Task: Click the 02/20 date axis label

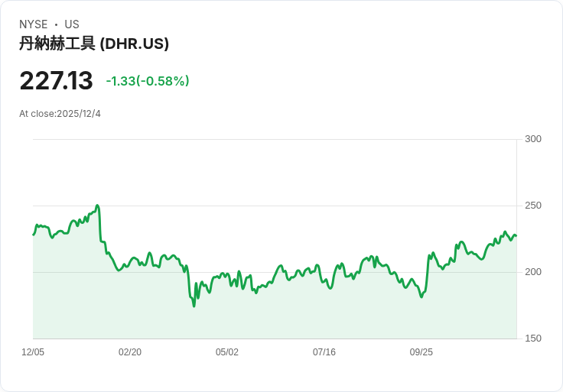Action: coord(130,352)
